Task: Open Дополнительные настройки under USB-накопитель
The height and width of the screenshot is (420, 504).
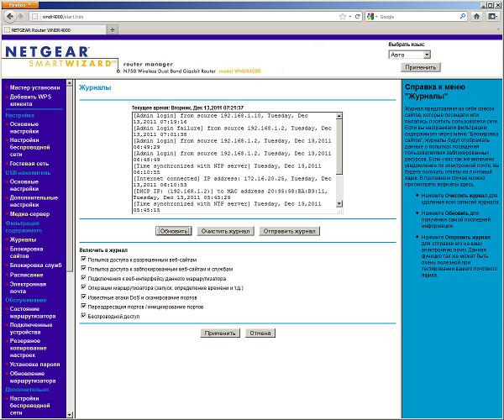Action: tap(34, 201)
